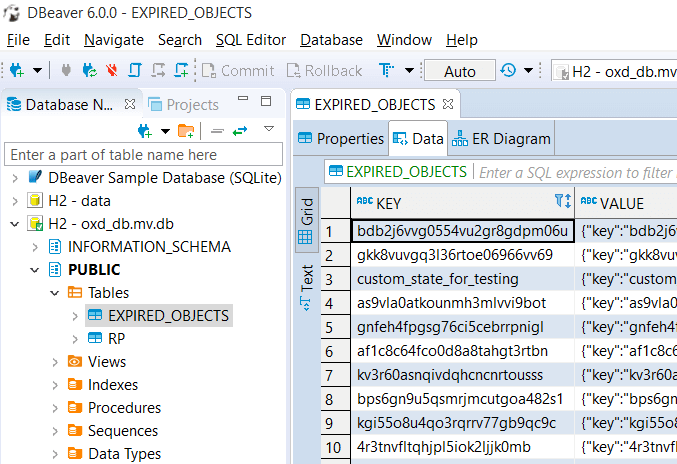
Task: Expand DBeaver Sample Database (SQLite) node
Action: pos(15,178)
